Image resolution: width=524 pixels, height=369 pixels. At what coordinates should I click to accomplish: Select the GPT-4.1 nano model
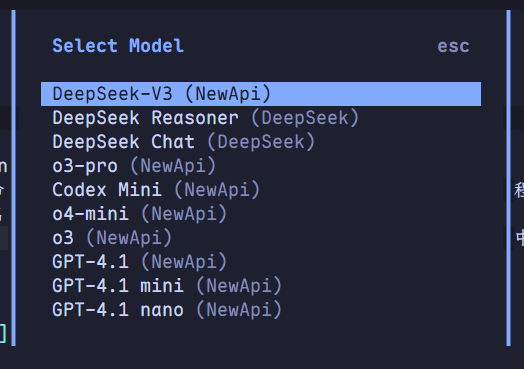[261, 310]
